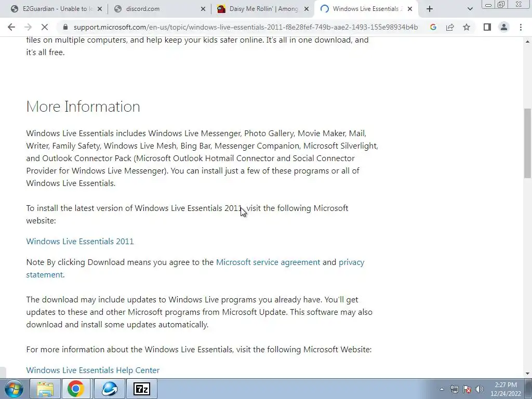The width and height of the screenshot is (532, 399).
Task: Open Windows Explorer from the taskbar
Action: click(45, 389)
